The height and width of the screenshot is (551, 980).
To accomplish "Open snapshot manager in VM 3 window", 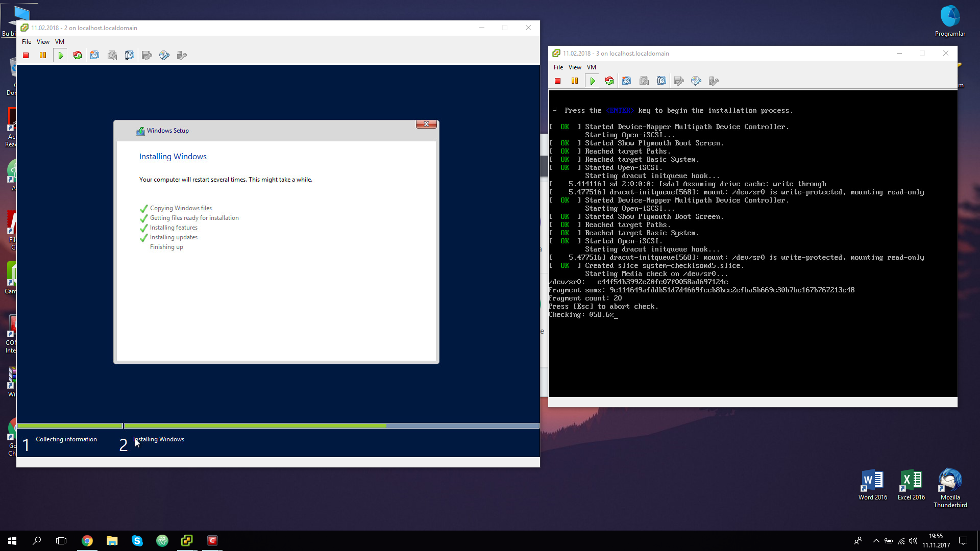I will click(661, 81).
